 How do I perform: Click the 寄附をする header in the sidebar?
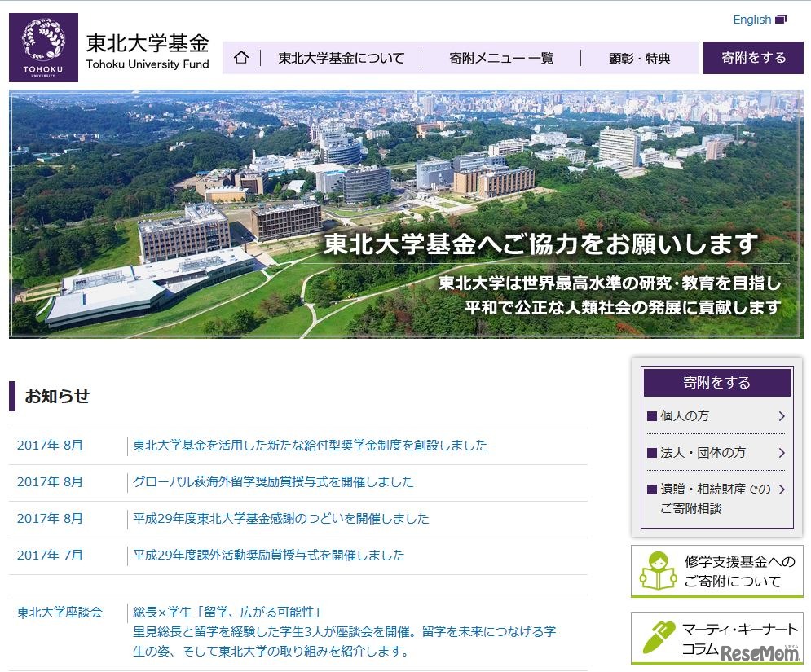click(716, 382)
